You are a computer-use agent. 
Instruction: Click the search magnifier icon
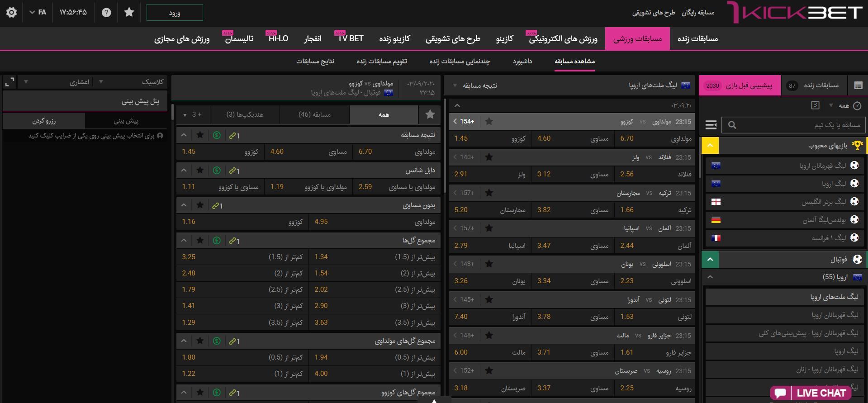732,125
